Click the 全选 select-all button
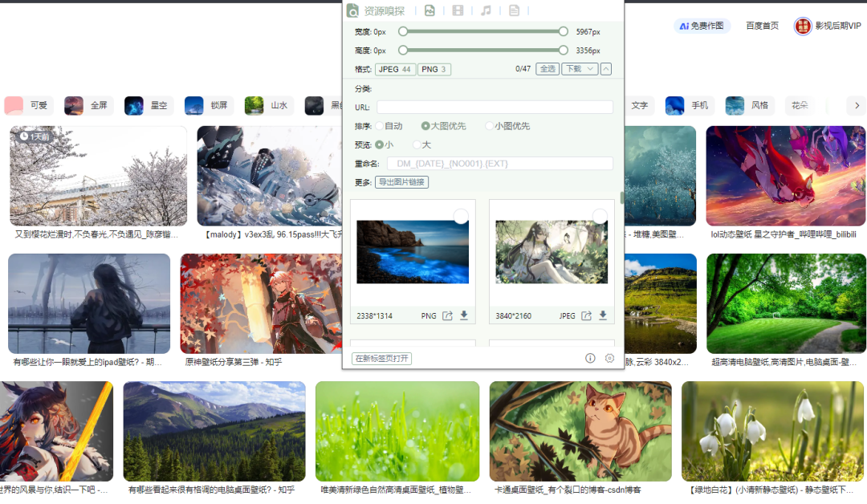The width and height of the screenshot is (867, 504). (x=547, y=69)
